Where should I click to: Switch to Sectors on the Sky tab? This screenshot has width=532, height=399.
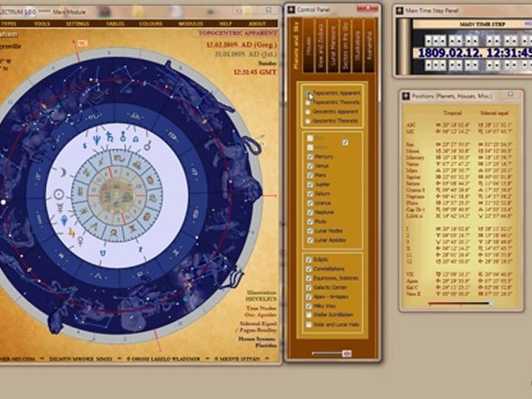pos(345,46)
